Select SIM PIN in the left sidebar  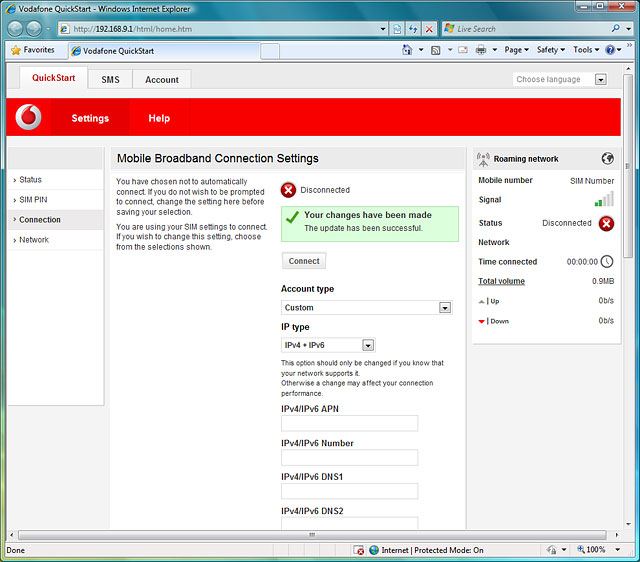(x=33, y=200)
